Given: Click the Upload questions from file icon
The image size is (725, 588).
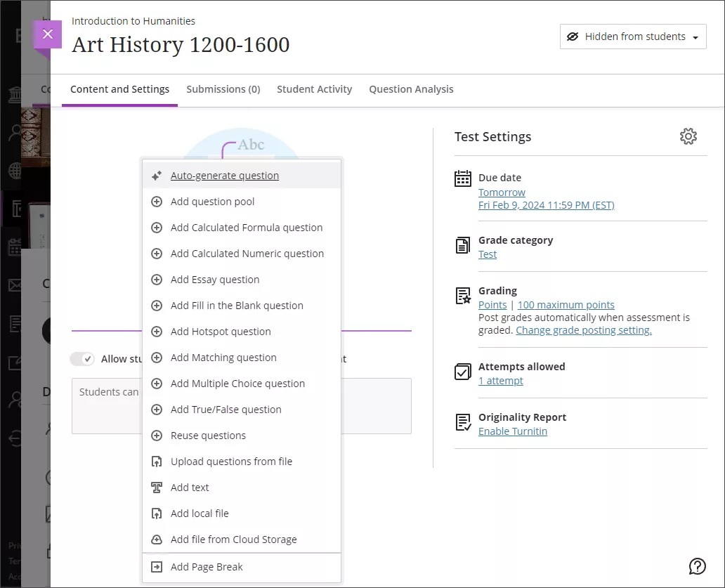Looking at the screenshot, I should pyautogui.click(x=157, y=462).
